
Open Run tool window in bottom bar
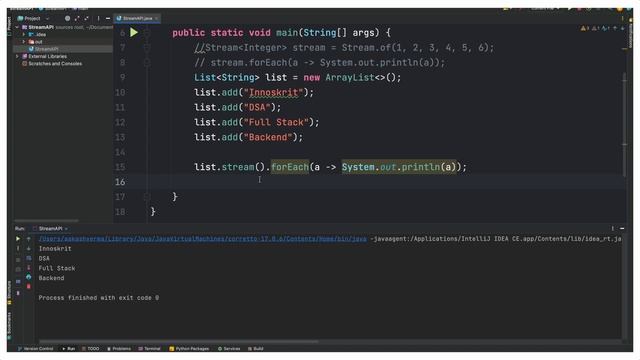point(69,349)
